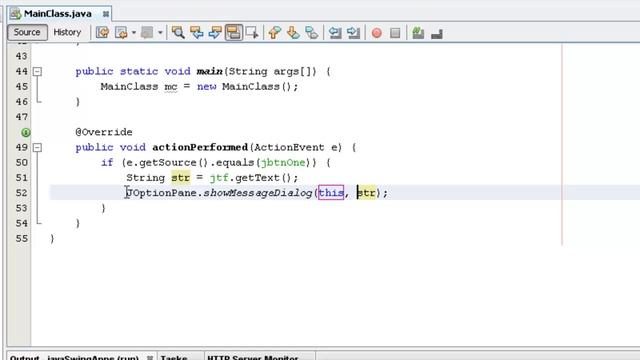The image size is (640, 360).
Task: Click 'jtf' field on line 51
Action: click(219, 178)
